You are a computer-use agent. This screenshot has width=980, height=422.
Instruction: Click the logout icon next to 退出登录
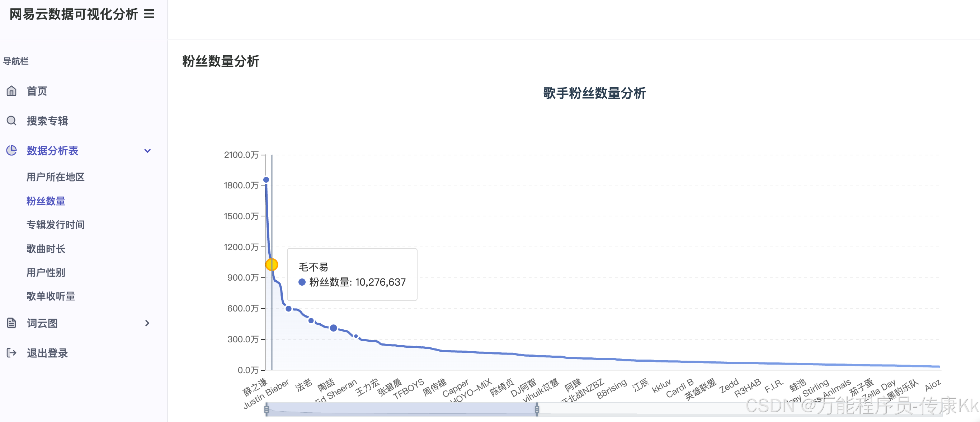pos(12,353)
